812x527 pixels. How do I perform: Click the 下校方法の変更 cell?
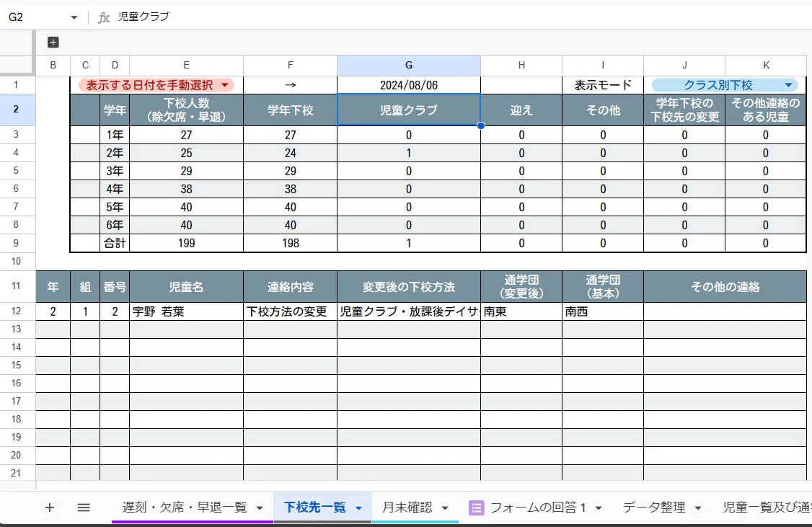coord(290,311)
